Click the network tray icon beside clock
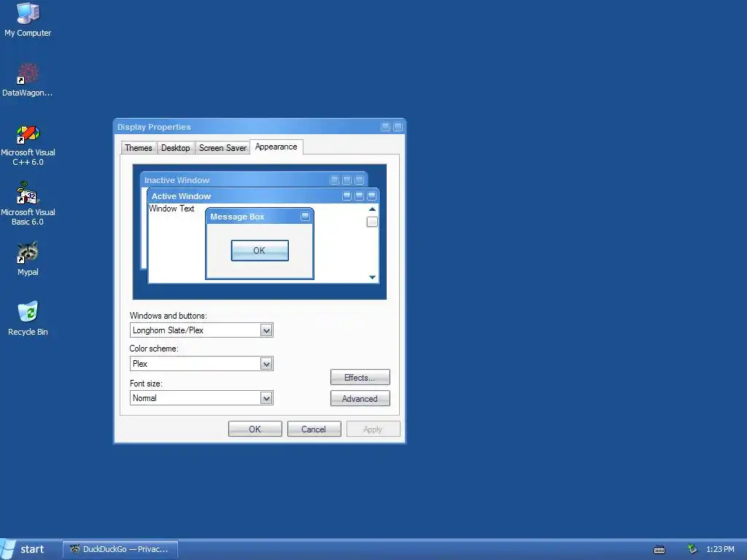 (692, 549)
